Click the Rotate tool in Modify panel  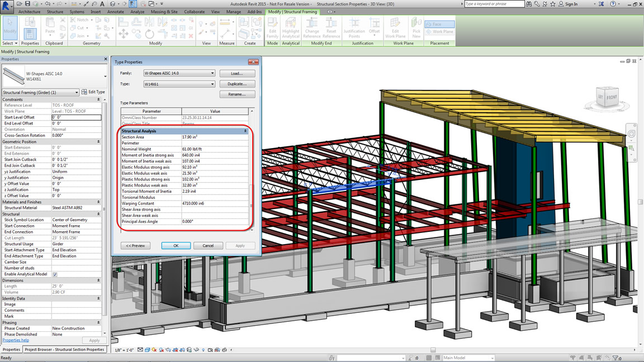pyautogui.click(x=149, y=34)
